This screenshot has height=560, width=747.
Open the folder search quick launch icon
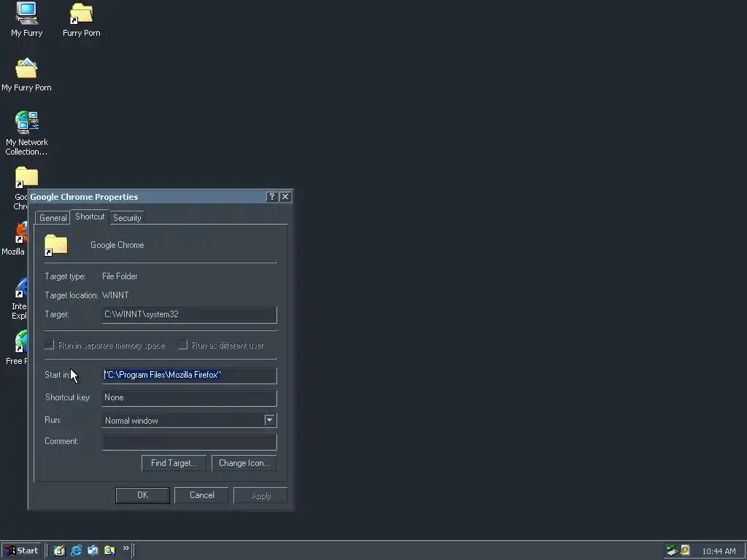[x=109, y=551]
